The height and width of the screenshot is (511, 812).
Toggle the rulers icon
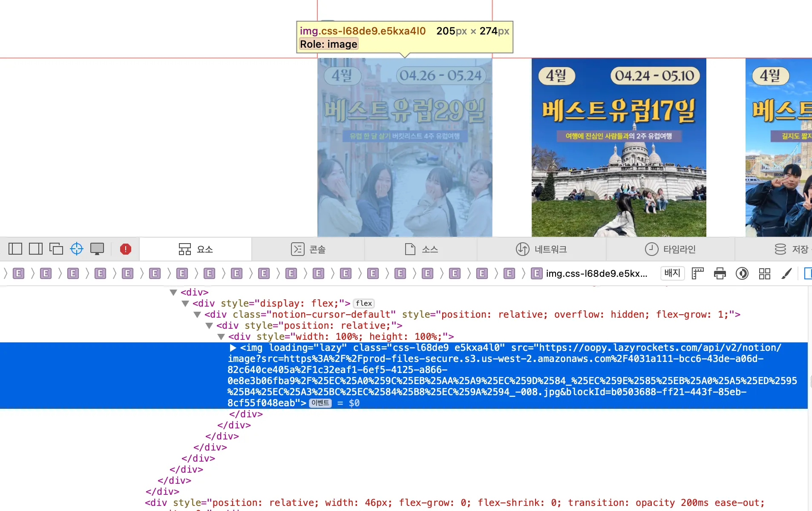point(697,273)
